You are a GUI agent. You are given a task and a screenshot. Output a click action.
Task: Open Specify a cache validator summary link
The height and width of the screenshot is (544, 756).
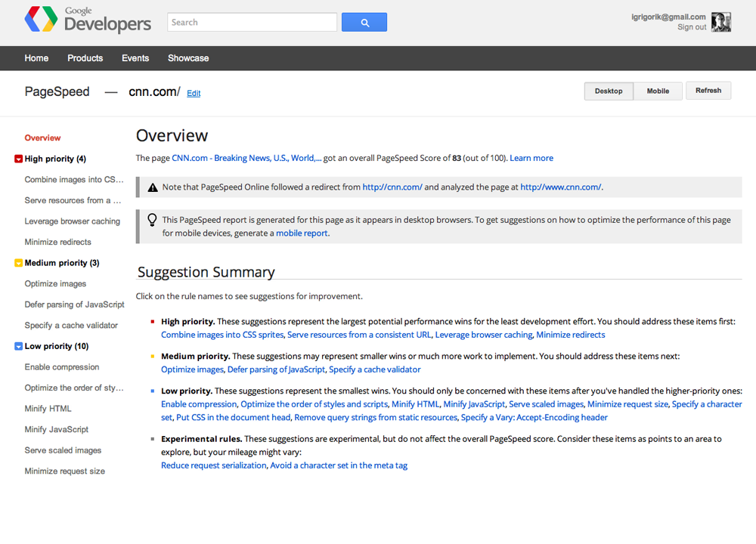point(375,369)
